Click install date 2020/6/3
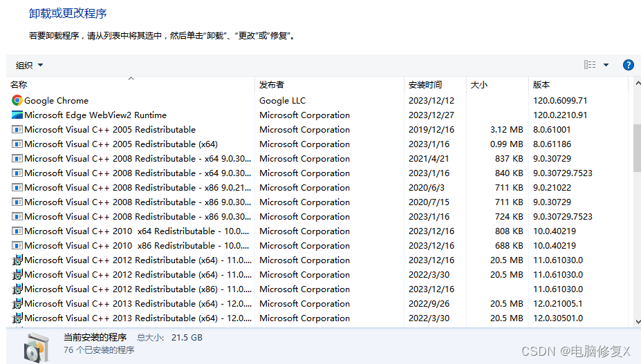The height and width of the screenshot is (364, 641). point(427,187)
